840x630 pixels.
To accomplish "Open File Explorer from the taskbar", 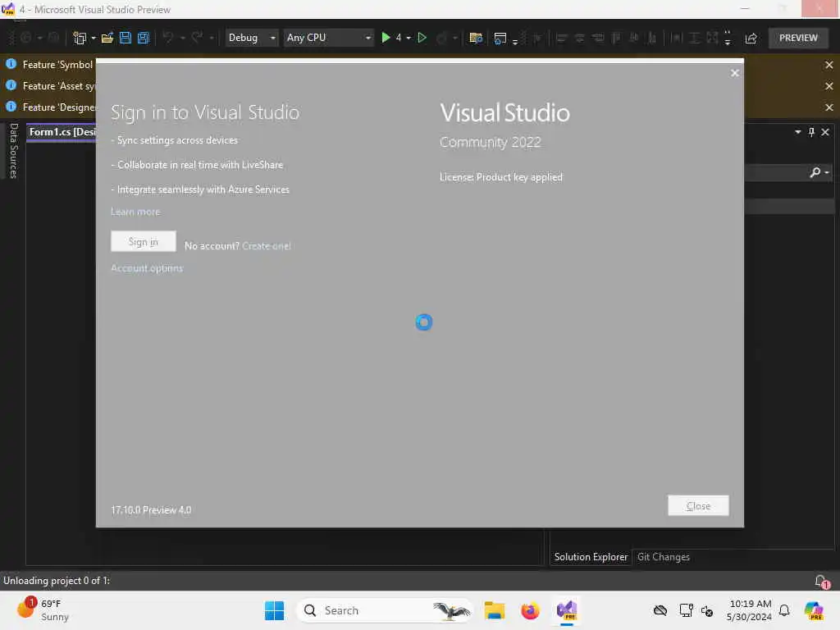I will (495, 610).
